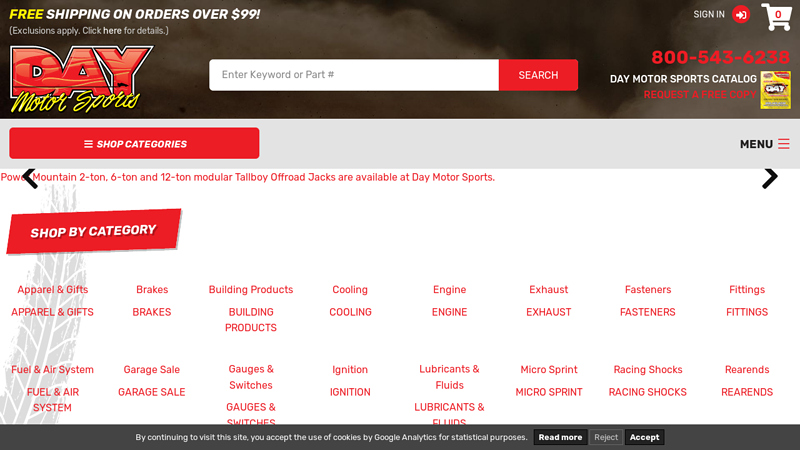Select the EXHAUST uppercase link
Image resolution: width=800 pixels, height=450 pixels.
pos(548,312)
